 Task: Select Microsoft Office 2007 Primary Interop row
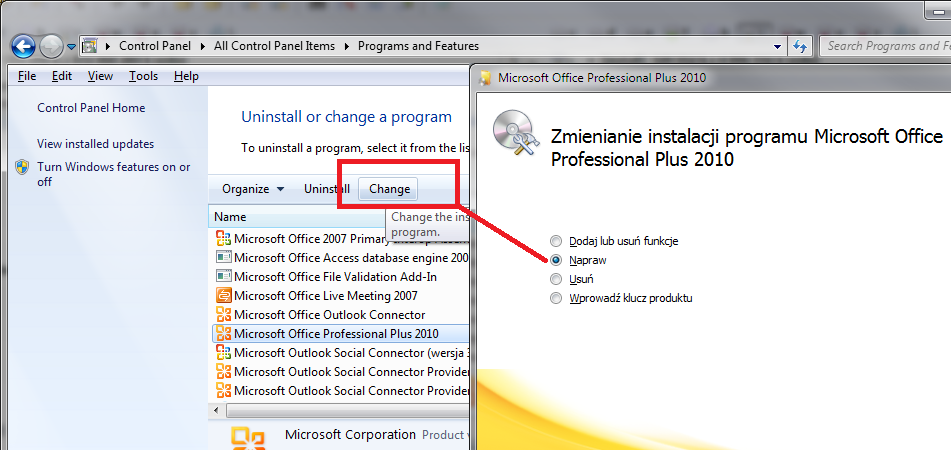point(341,239)
